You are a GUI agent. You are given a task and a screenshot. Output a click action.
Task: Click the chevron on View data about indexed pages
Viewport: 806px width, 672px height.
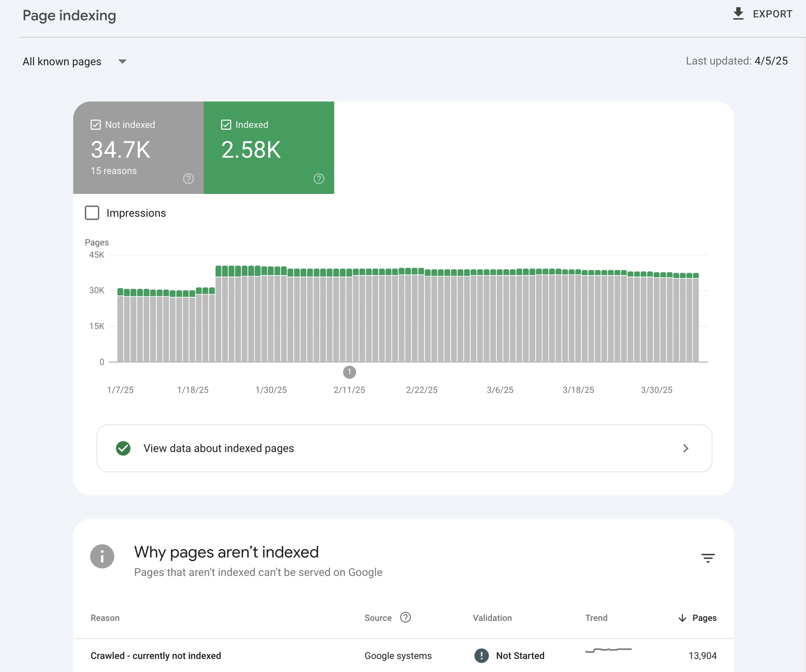click(x=686, y=448)
